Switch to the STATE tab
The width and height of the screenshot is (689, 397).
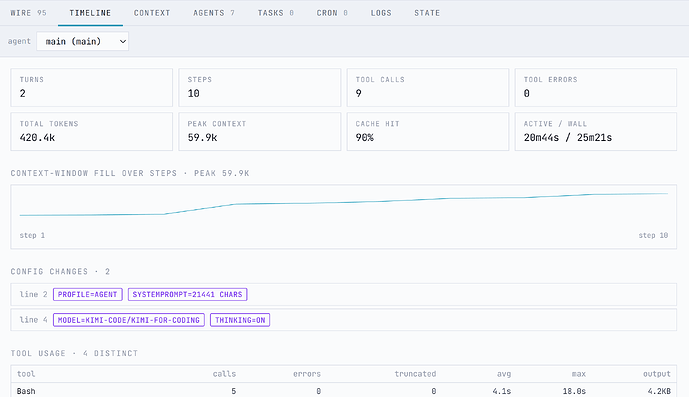427,13
